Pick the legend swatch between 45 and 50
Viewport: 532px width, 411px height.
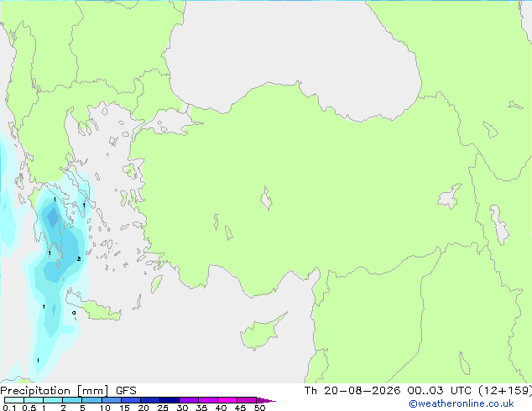(247, 400)
